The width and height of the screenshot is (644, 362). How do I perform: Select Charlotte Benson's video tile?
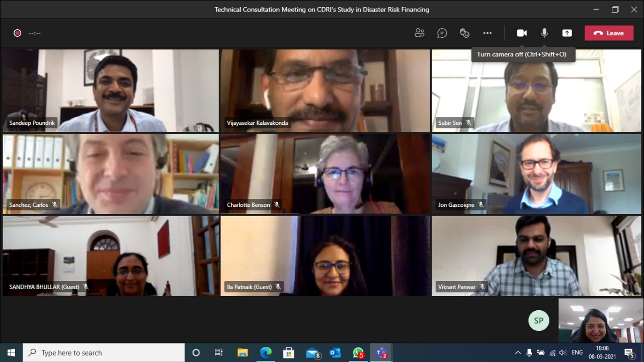tap(325, 174)
